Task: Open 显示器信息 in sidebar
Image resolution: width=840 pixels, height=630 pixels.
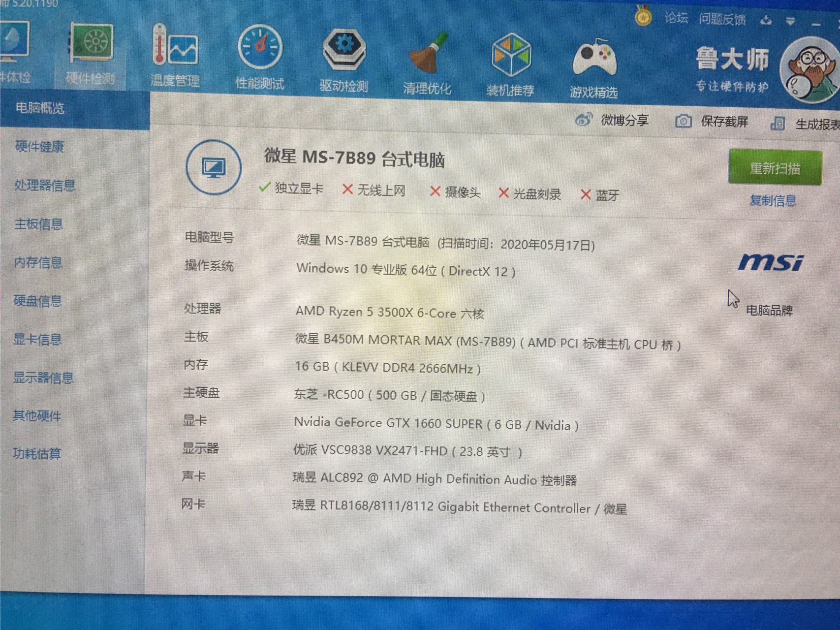Action: (43, 378)
